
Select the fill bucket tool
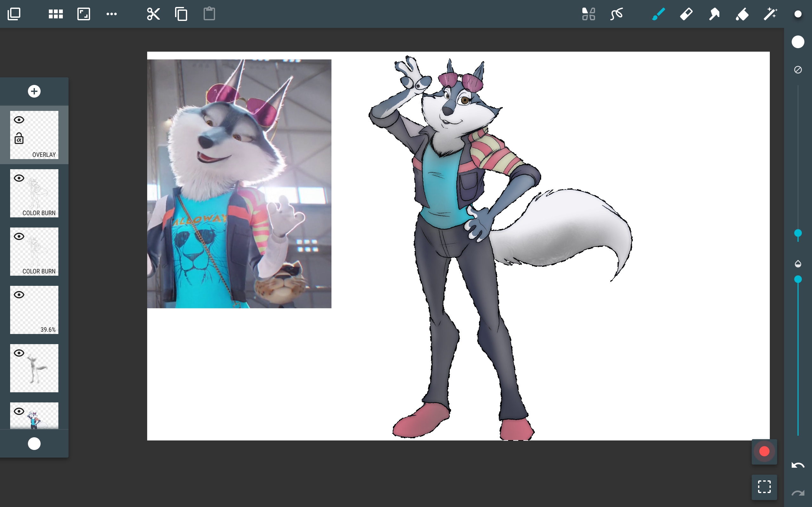tap(742, 14)
